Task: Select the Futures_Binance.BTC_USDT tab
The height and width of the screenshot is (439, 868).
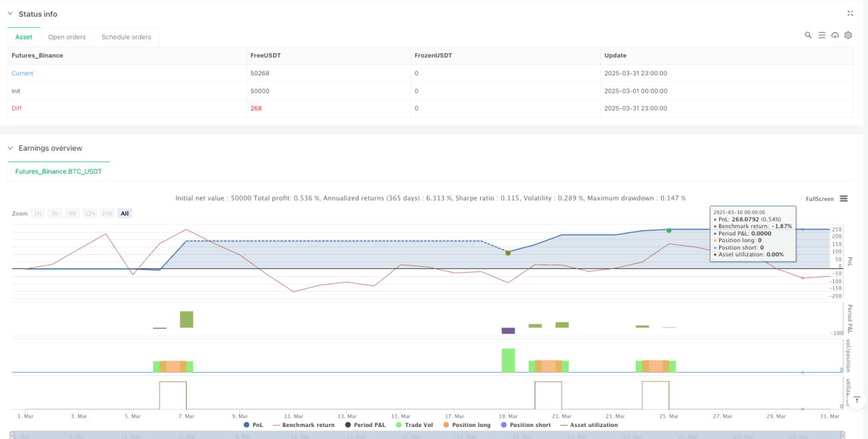Action: pos(59,171)
